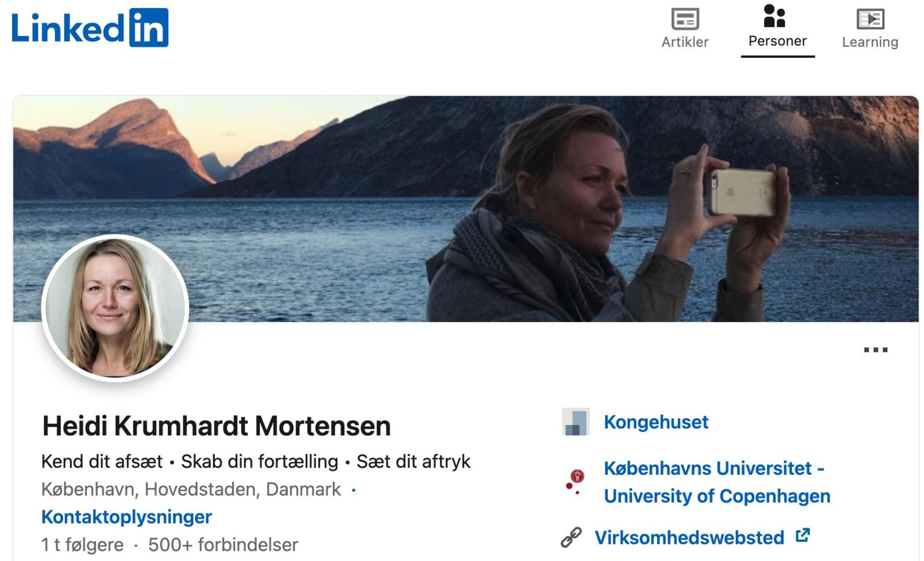Click the external link arrow icon
This screenshot has height=561, width=924.
coord(803,535)
